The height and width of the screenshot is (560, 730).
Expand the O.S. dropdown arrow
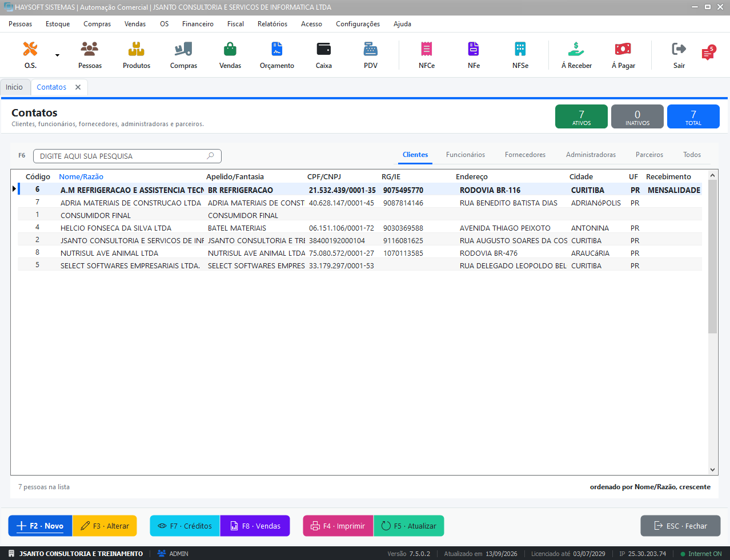57,55
